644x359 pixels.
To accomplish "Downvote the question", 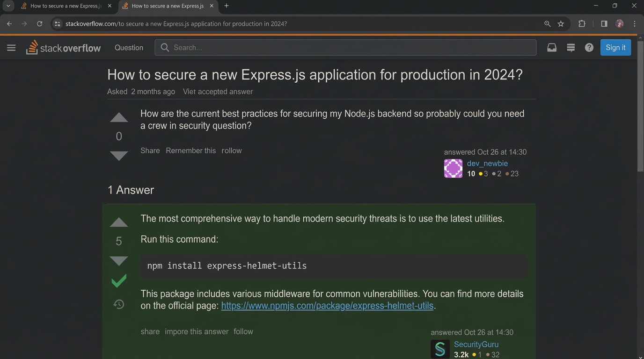I will (x=118, y=156).
